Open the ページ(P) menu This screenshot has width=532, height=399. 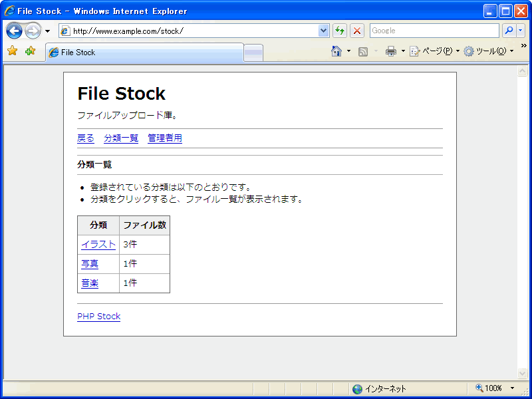click(x=432, y=51)
